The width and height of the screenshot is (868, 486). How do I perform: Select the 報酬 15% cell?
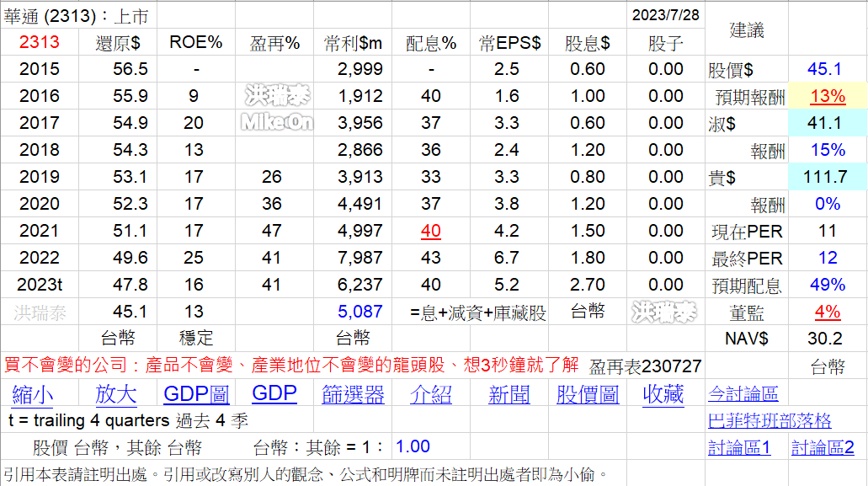tap(828, 150)
